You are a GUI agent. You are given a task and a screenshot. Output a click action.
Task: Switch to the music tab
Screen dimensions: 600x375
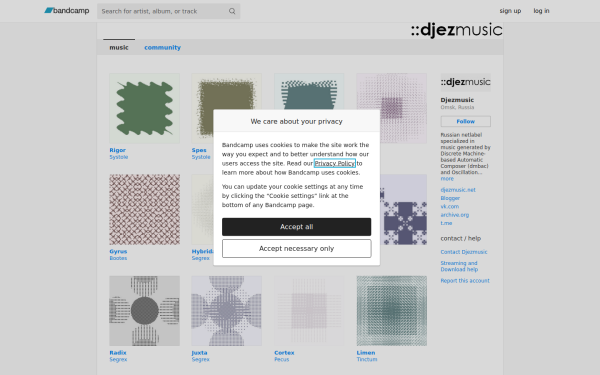pos(119,47)
